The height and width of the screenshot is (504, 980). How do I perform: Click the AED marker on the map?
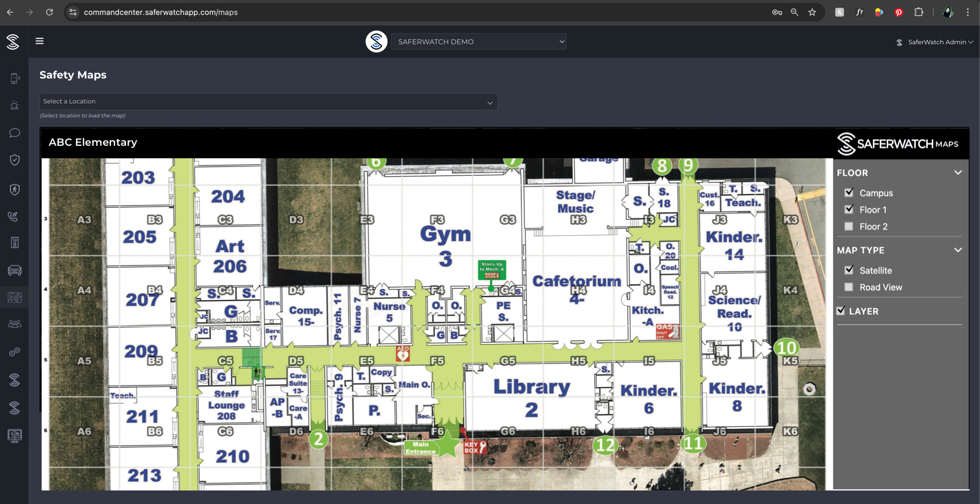[x=403, y=354]
